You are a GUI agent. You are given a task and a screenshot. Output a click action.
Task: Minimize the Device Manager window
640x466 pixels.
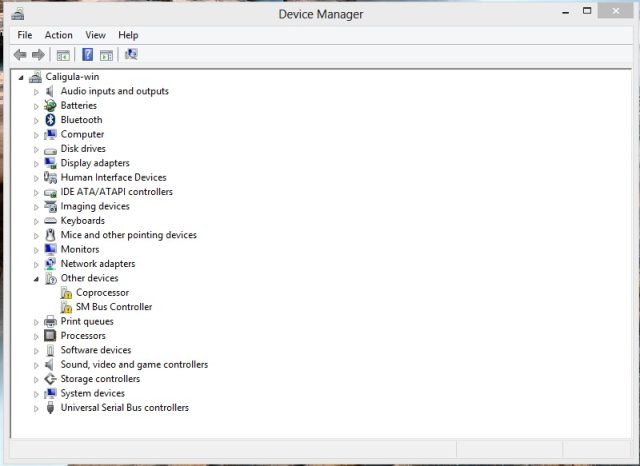[566, 12]
